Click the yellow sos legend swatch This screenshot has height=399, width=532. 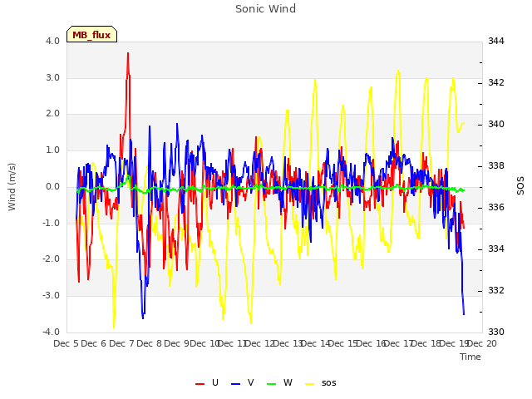310,383
